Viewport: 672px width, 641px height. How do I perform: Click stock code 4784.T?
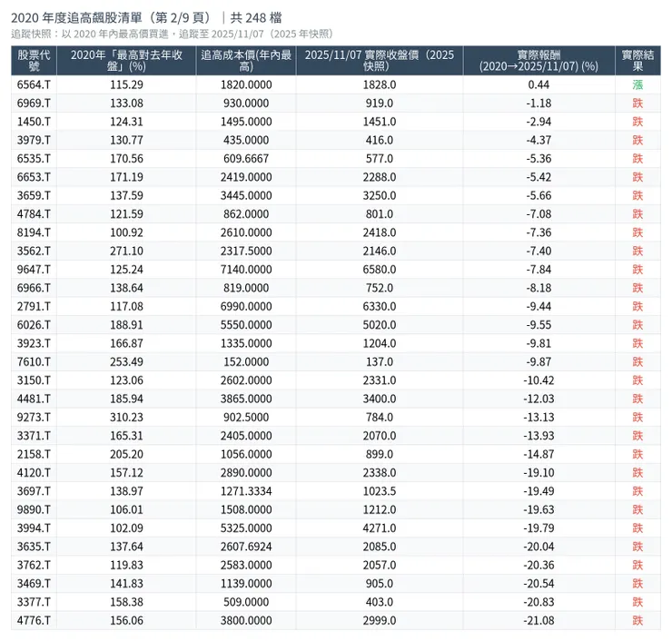34,213
